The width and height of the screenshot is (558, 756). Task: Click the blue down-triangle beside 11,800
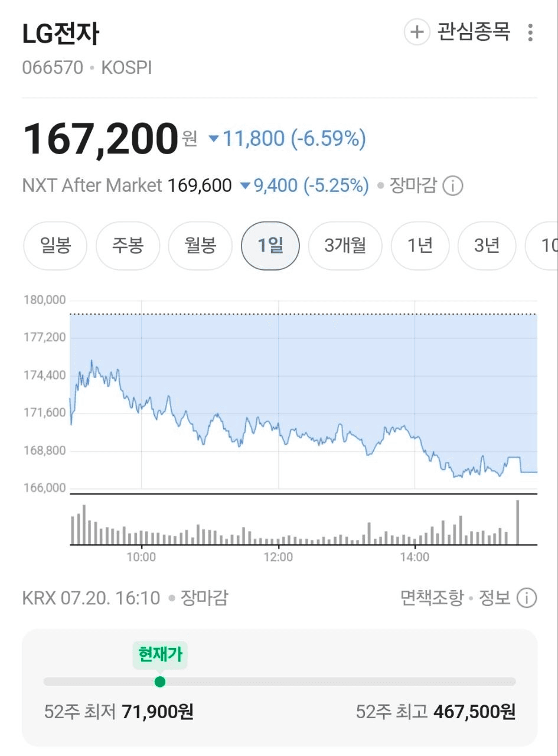[x=214, y=139]
